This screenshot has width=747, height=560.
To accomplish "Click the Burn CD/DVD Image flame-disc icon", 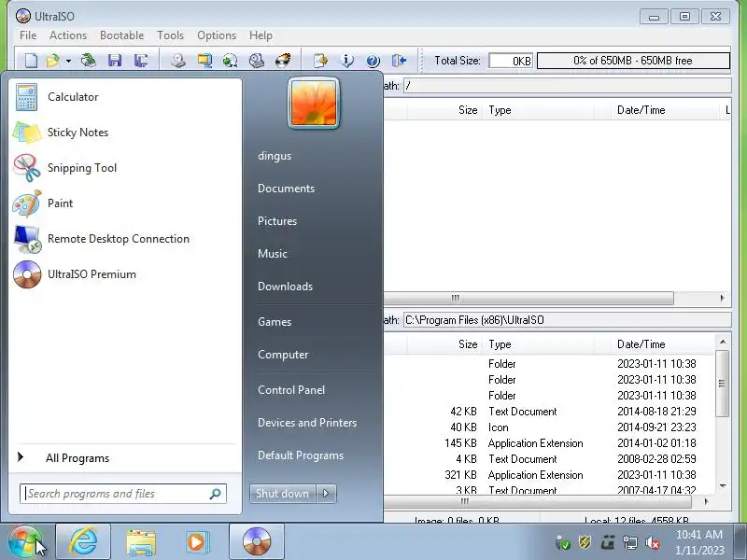I will (283, 61).
